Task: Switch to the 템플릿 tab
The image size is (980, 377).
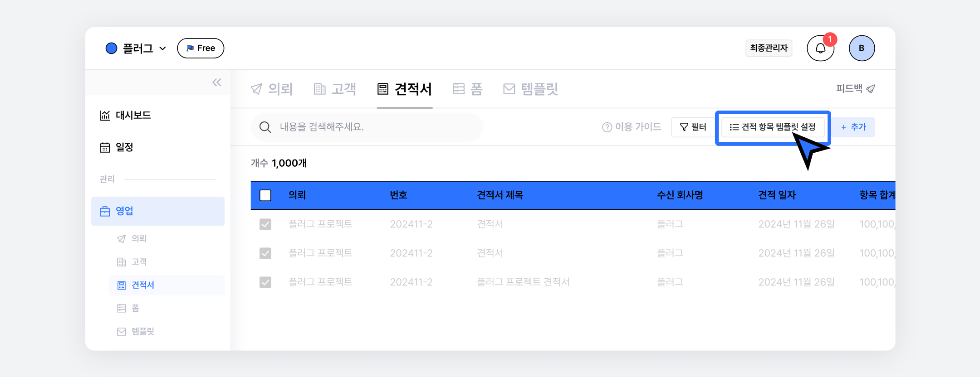Action: (x=530, y=89)
